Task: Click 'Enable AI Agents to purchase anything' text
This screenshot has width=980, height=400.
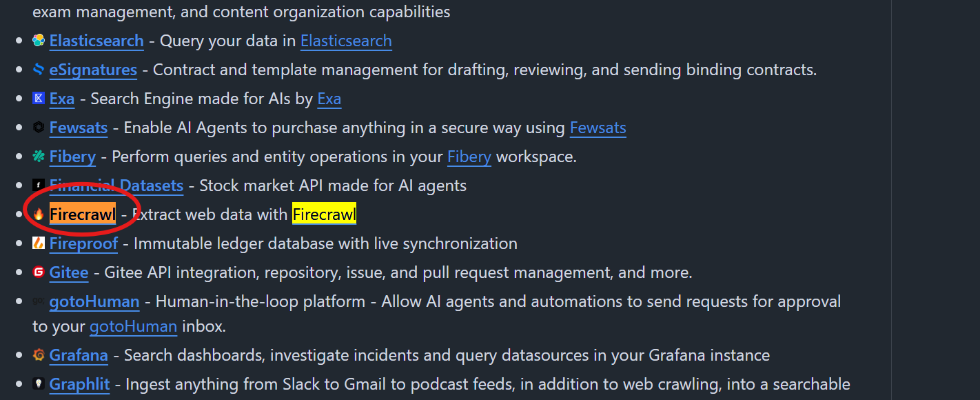Action: [345, 128]
